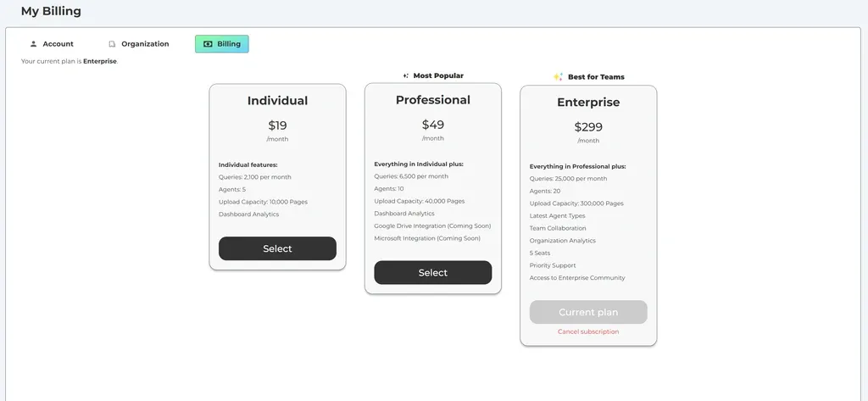Click the Enterprise $299 price
This screenshot has width=868, height=401.
pos(588,127)
